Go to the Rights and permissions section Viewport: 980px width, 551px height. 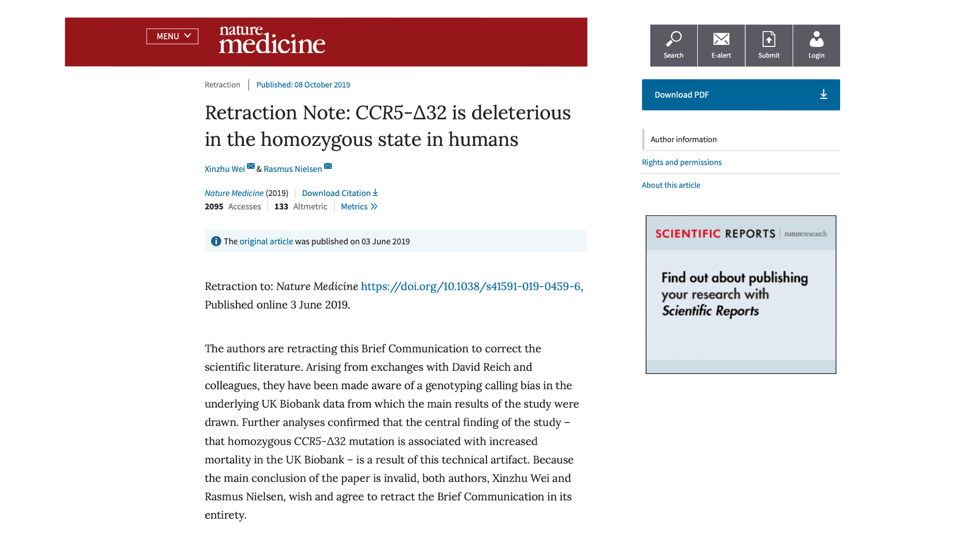[681, 162]
